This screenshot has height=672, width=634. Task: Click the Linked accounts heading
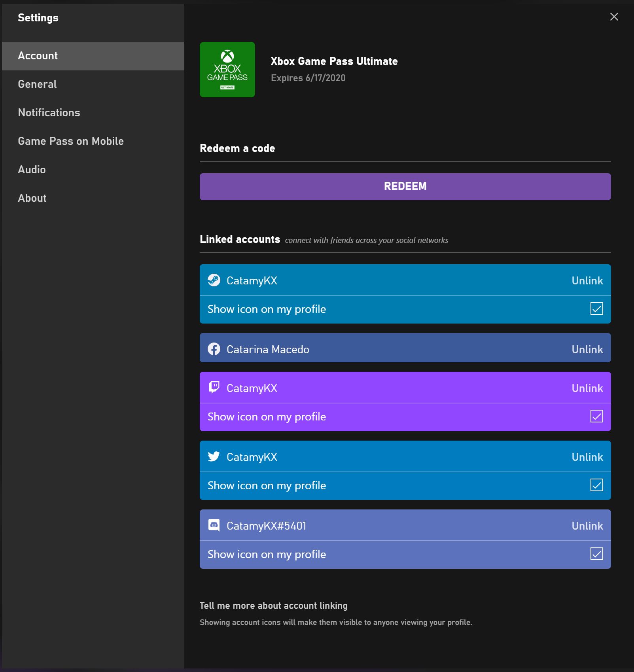pos(240,239)
